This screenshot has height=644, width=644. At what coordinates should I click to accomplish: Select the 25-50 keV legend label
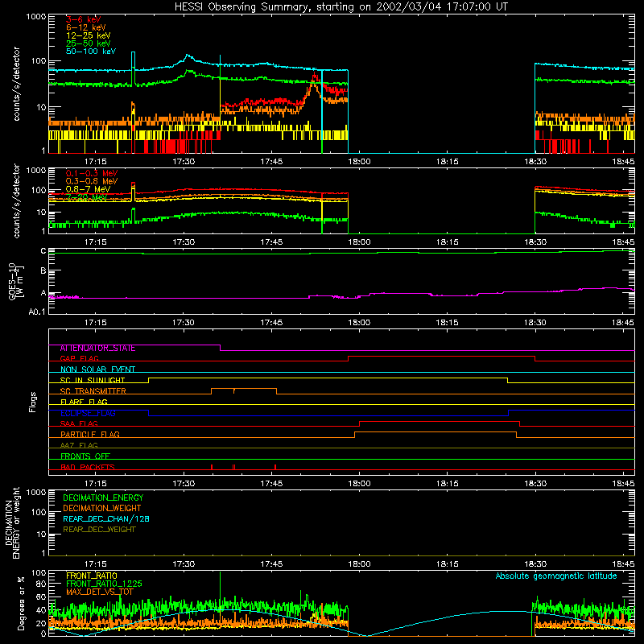[89, 43]
